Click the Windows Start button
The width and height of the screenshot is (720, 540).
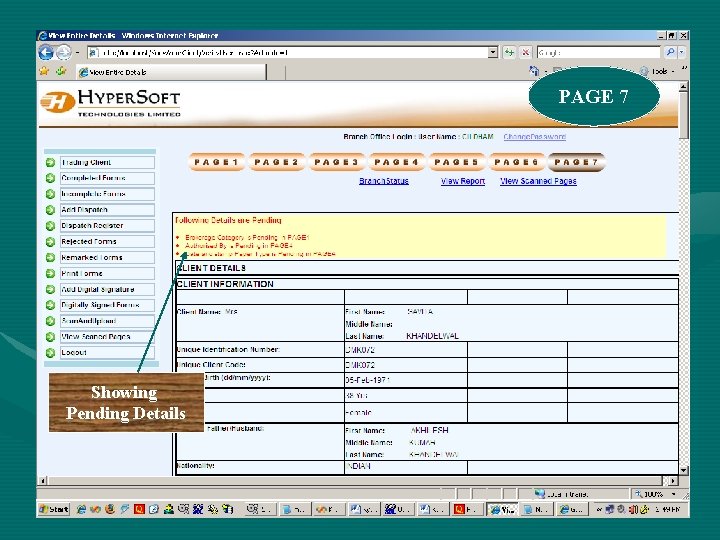[x=54, y=509]
